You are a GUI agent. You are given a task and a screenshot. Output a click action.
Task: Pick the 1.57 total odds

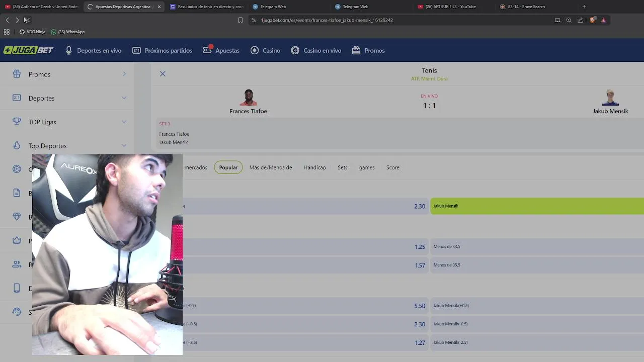420,265
